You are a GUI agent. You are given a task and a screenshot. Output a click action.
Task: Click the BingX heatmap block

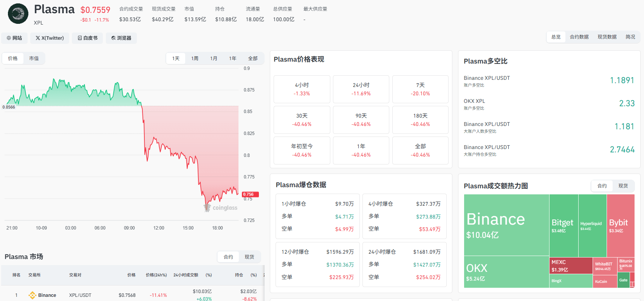[571, 281]
